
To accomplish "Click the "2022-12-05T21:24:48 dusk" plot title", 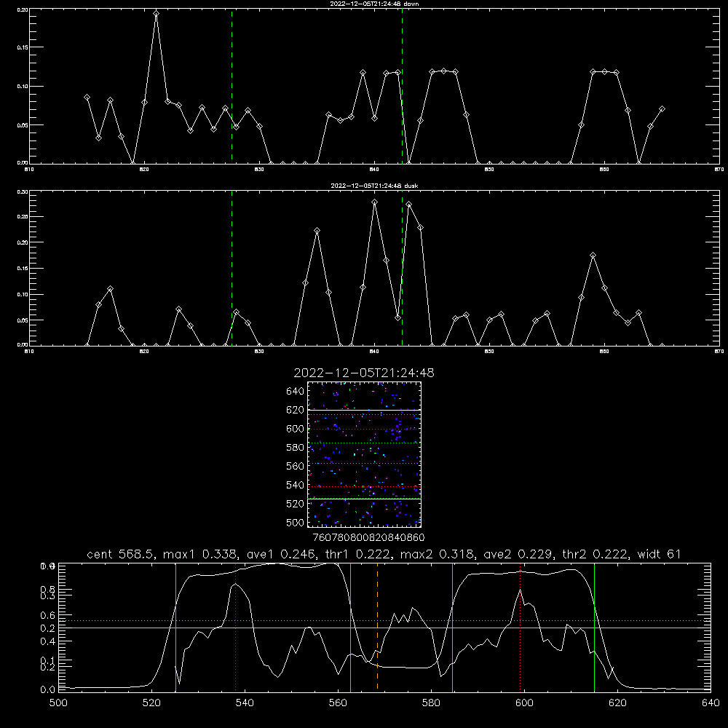I will tap(374, 186).
